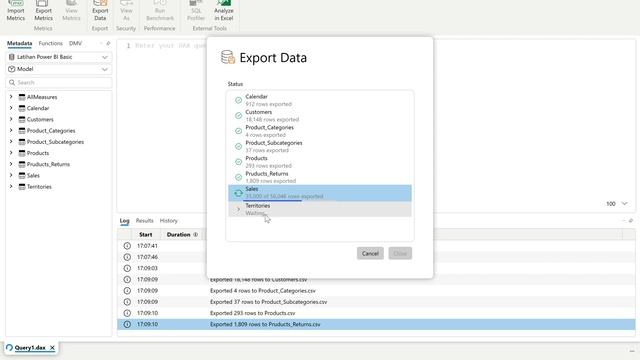Select the Products_Returns row in status list
This screenshot has width=640, height=360.
(320, 177)
